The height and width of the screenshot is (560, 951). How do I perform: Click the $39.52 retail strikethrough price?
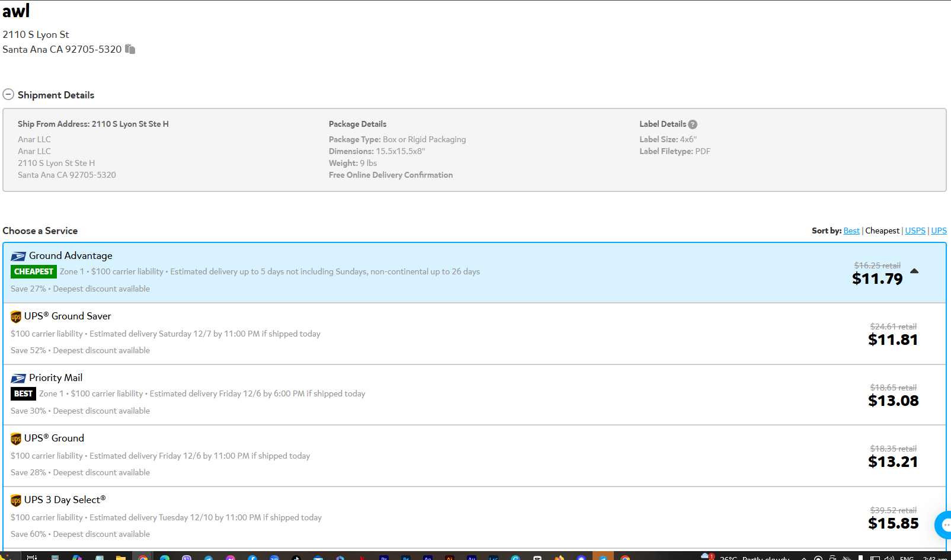coord(893,510)
